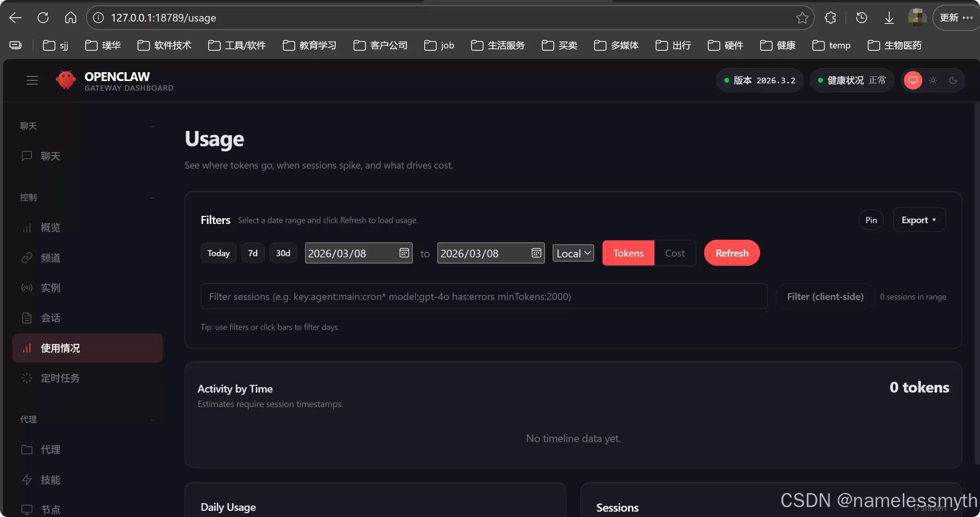Switch to light theme sun icon

point(933,80)
